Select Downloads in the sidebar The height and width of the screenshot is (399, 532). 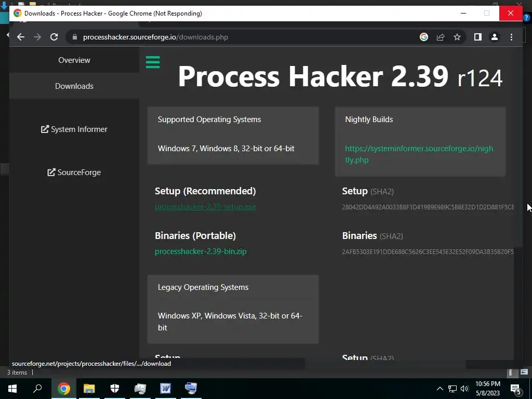(74, 86)
